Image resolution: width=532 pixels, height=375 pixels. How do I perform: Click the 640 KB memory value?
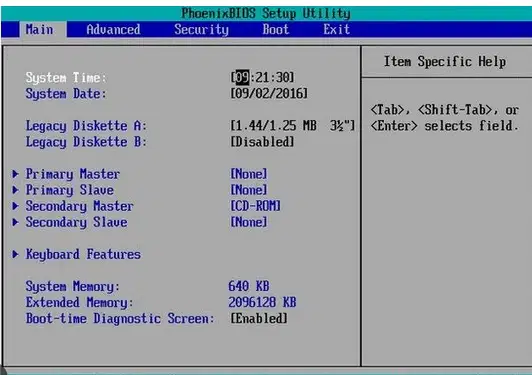[x=249, y=286]
